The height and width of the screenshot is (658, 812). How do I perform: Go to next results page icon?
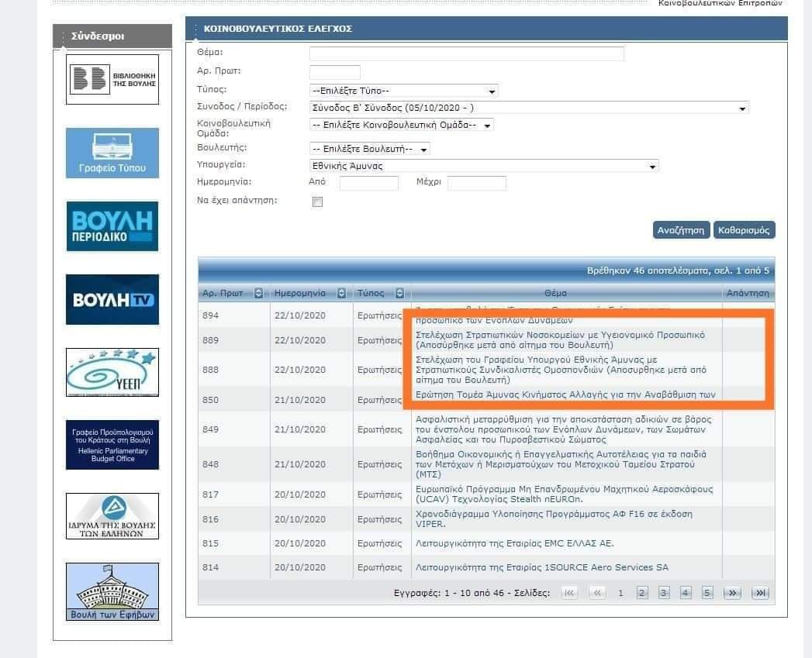[732, 593]
